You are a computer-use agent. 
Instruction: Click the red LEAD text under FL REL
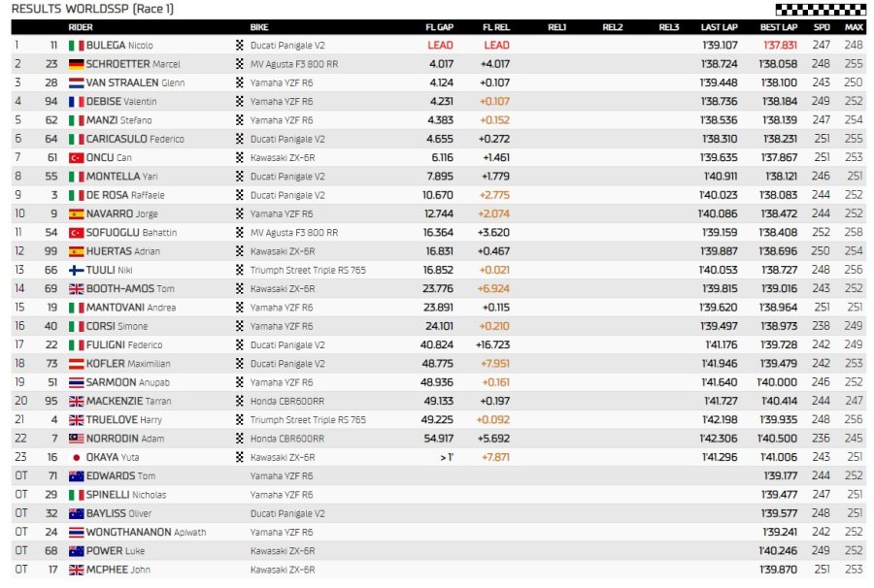point(496,46)
